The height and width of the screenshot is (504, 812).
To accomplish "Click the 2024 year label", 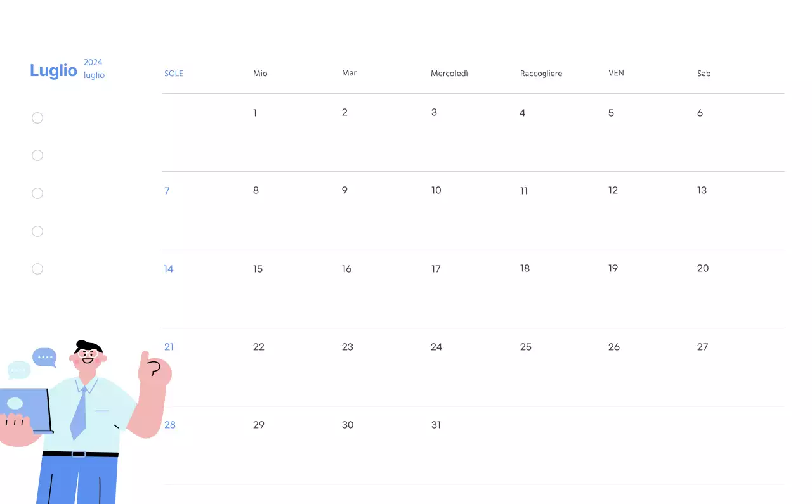I will click(93, 62).
